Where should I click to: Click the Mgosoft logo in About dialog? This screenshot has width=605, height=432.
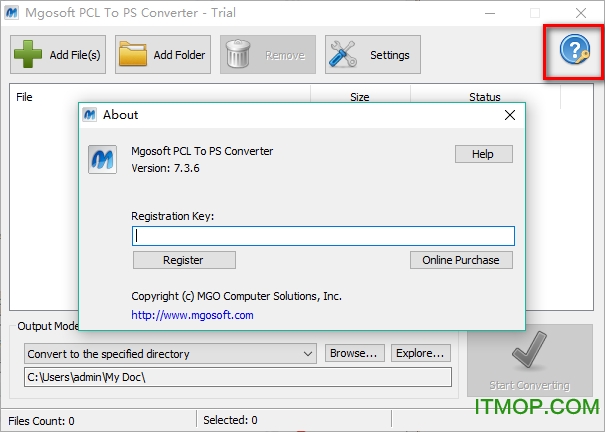(103, 159)
